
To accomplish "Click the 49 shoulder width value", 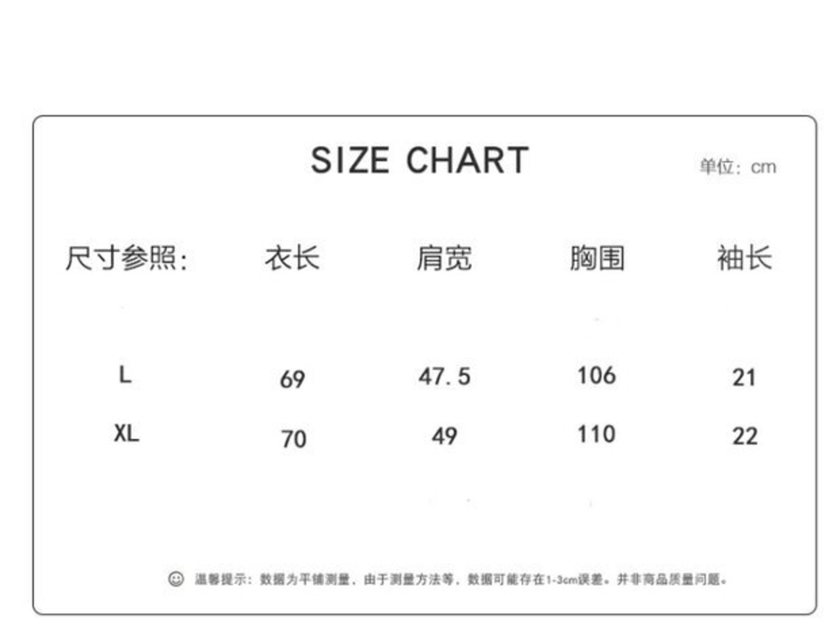I will click(444, 436).
